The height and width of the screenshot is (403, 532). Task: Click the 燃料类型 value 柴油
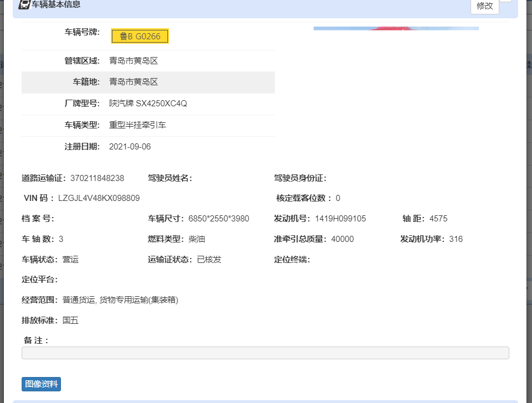coord(197,239)
